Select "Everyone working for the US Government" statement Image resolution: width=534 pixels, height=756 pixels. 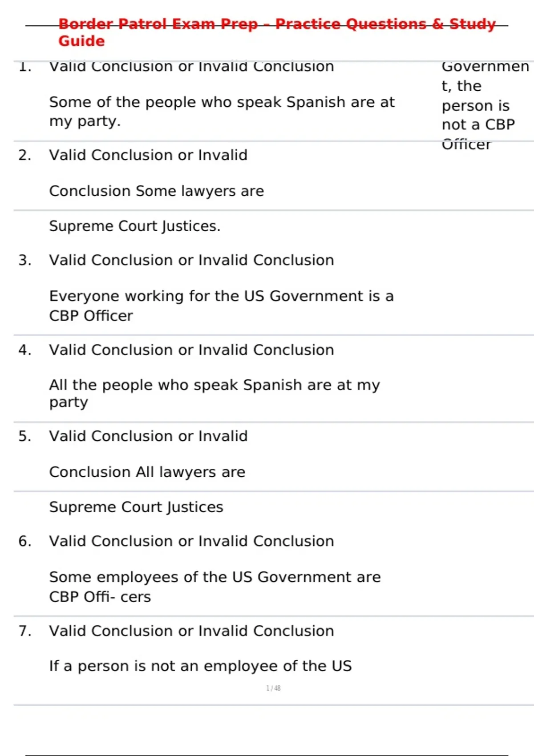(221, 306)
